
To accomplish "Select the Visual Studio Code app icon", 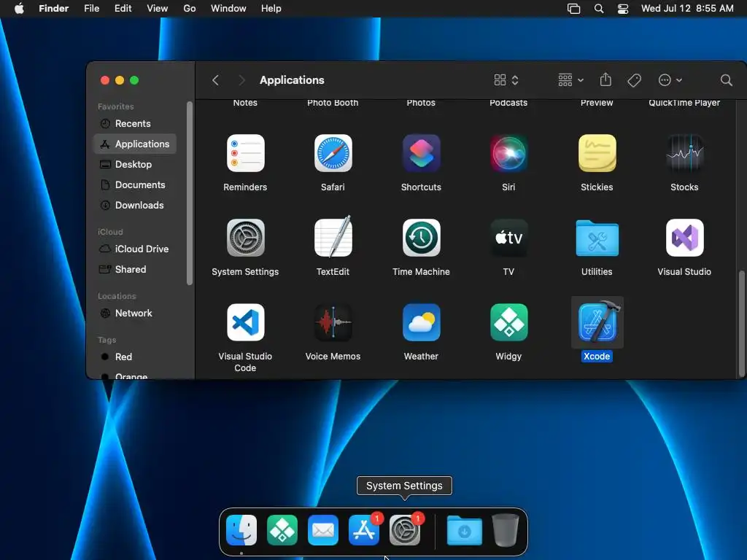I will (x=245, y=322).
